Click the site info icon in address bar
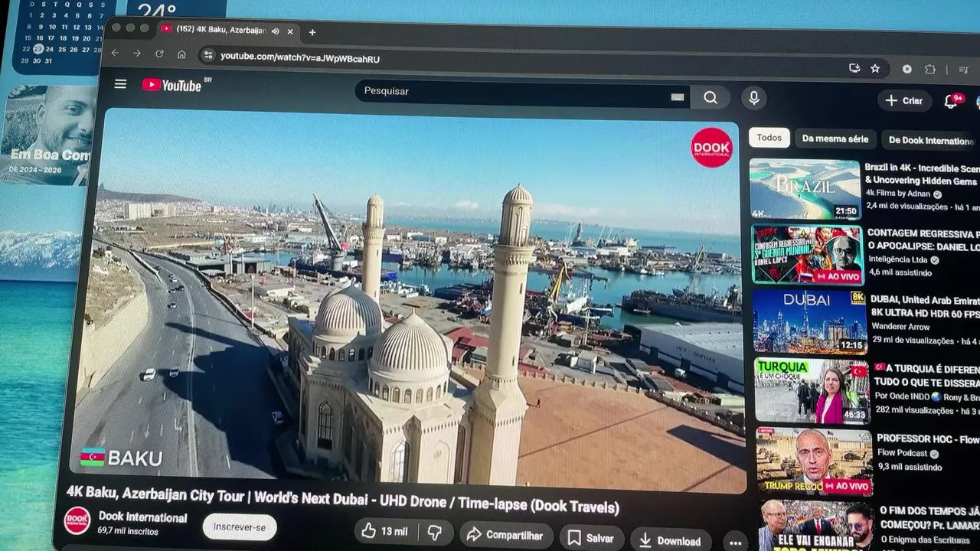This screenshot has width=980, height=551. (x=208, y=56)
